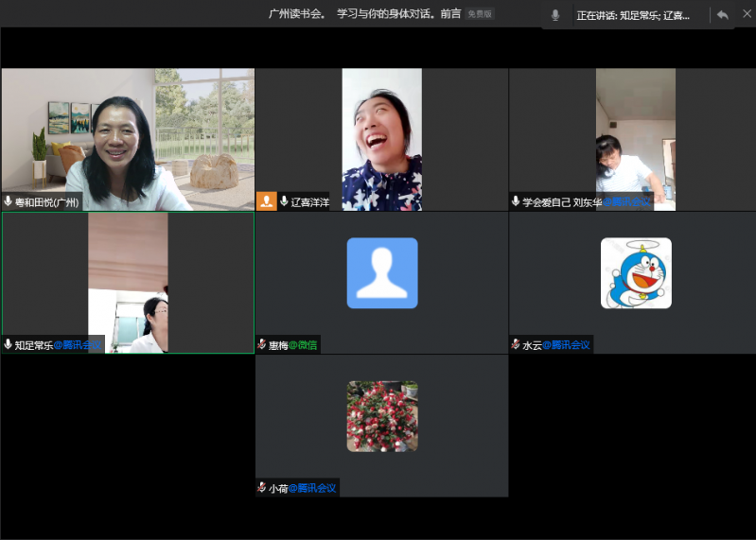Select 辽喜洋洋 laughing video tile
756x540 pixels.
[x=381, y=132]
